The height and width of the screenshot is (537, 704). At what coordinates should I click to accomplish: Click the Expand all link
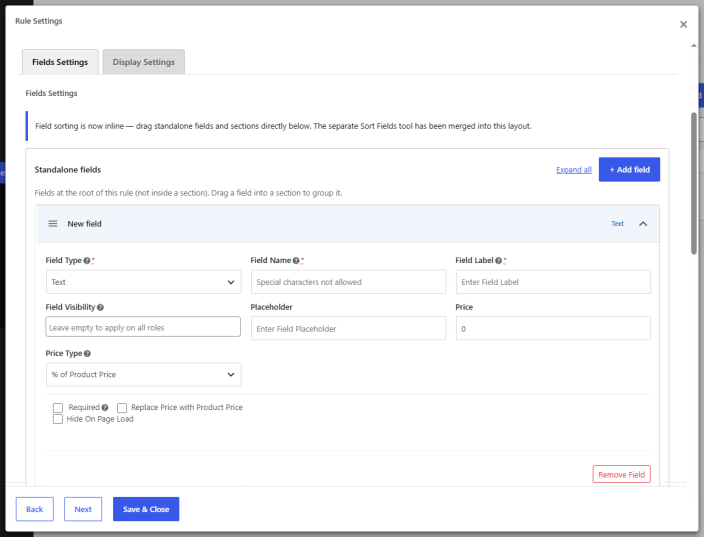(x=574, y=170)
